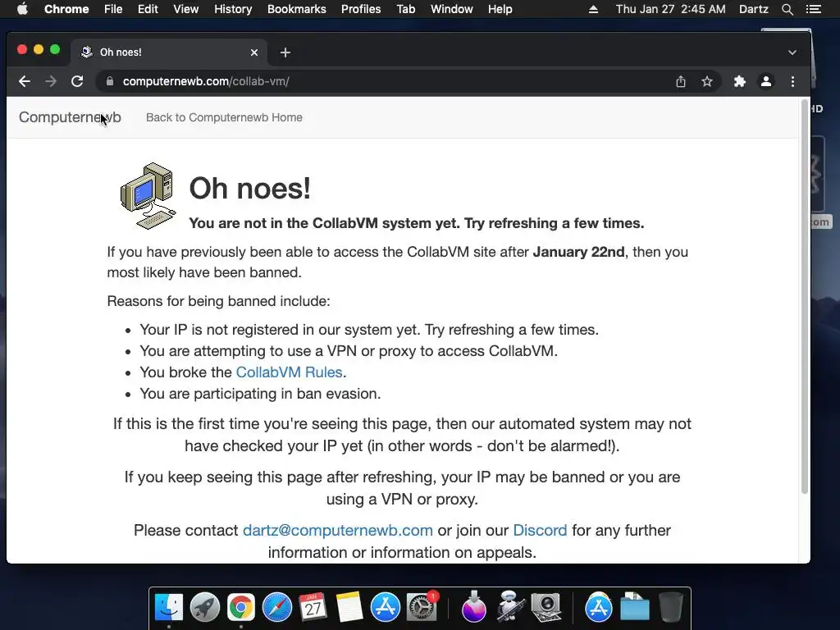Screen dimensions: 840x630
Task: Click the Dartz user name menu
Action: 754,9
